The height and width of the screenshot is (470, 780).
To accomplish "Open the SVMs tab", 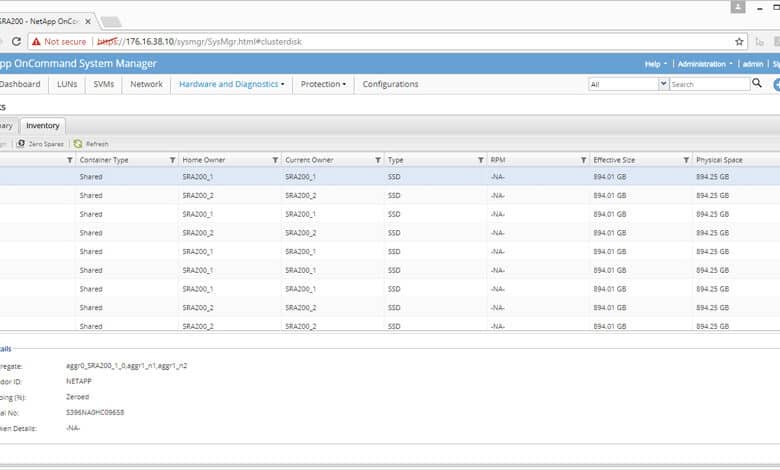I will pos(103,84).
